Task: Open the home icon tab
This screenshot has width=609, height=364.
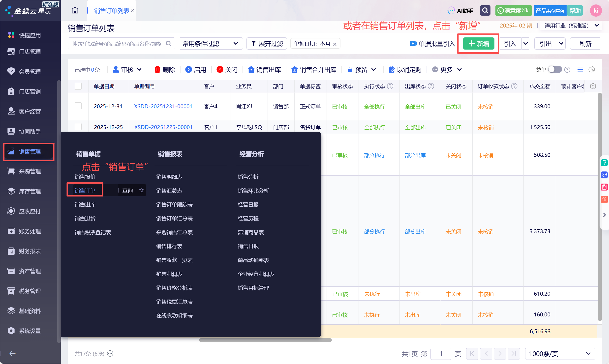Action: point(75,11)
